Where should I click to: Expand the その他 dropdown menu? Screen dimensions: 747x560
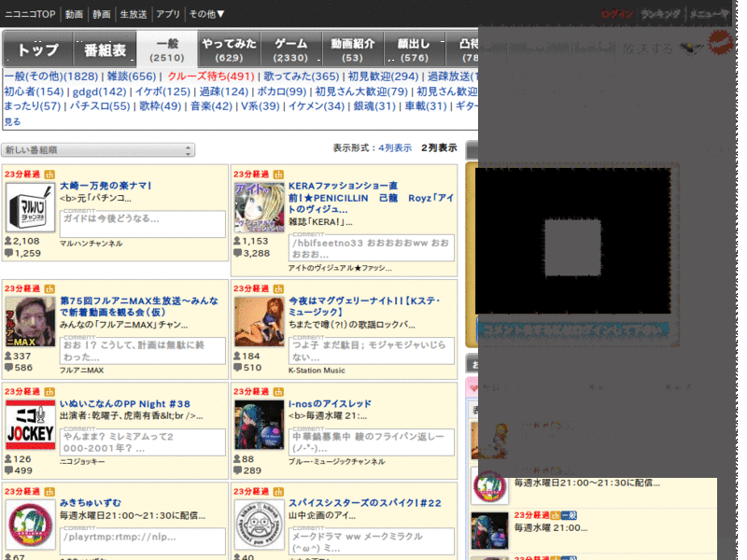[x=206, y=14]
